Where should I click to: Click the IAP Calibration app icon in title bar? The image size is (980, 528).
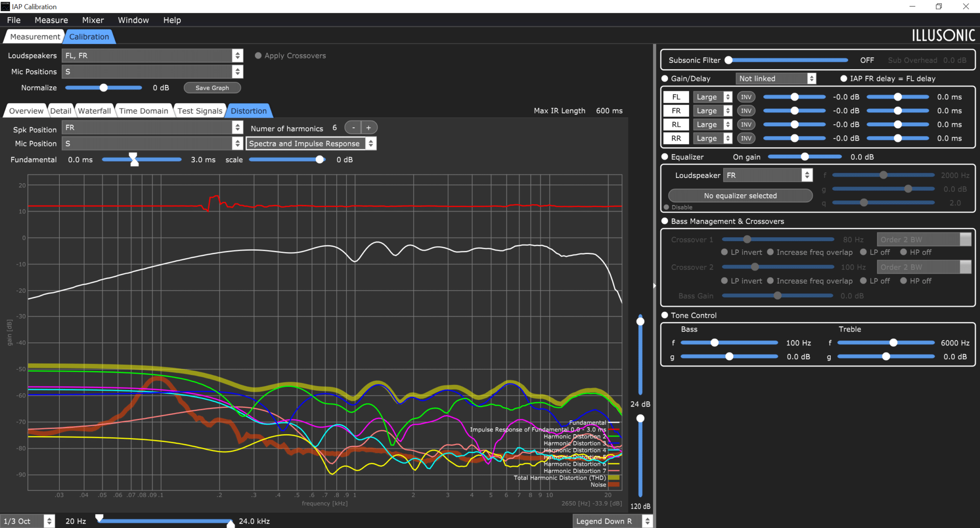pos(5,6)
